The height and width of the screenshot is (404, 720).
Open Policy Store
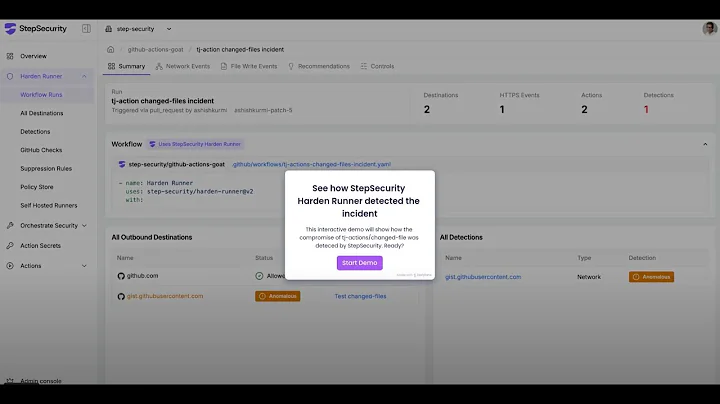[x=37, y=187]
